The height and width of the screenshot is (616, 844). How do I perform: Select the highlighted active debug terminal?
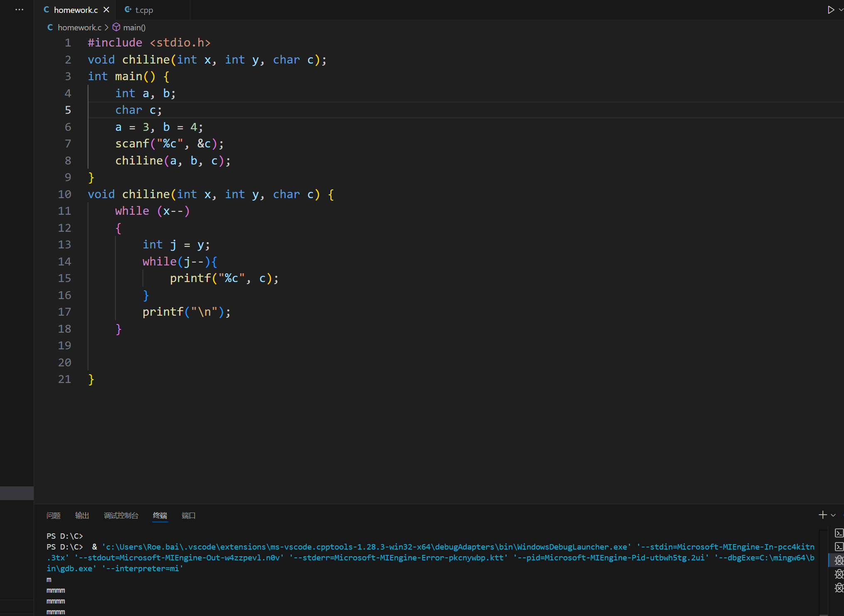coord(839,560)
